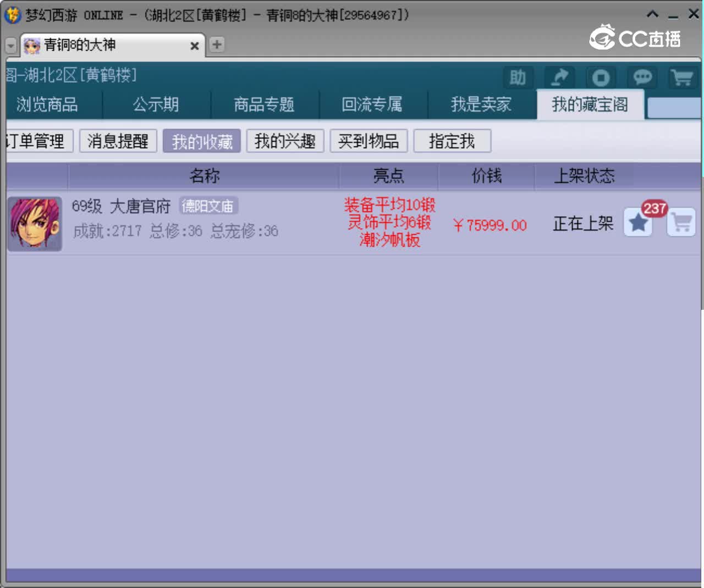Viewport: 704px width, 588px height.
Task: Switch to 公示期 tab
Action: click(156, 104)
